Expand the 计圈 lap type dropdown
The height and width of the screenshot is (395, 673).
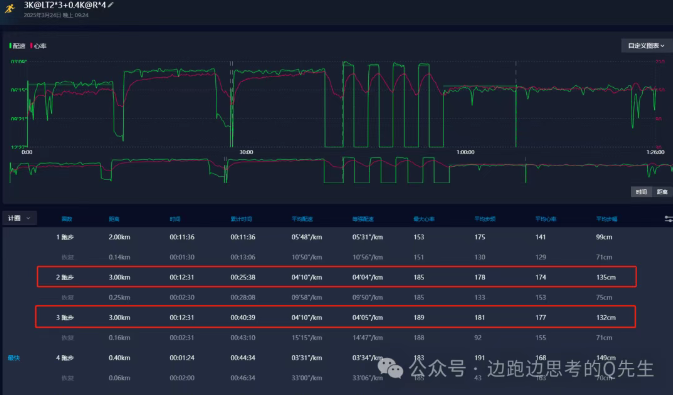coord(19,218)
